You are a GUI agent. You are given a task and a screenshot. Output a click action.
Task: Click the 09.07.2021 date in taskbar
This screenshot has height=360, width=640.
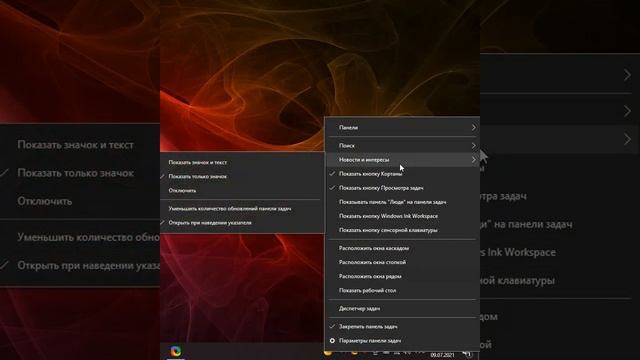pos(442,355)
